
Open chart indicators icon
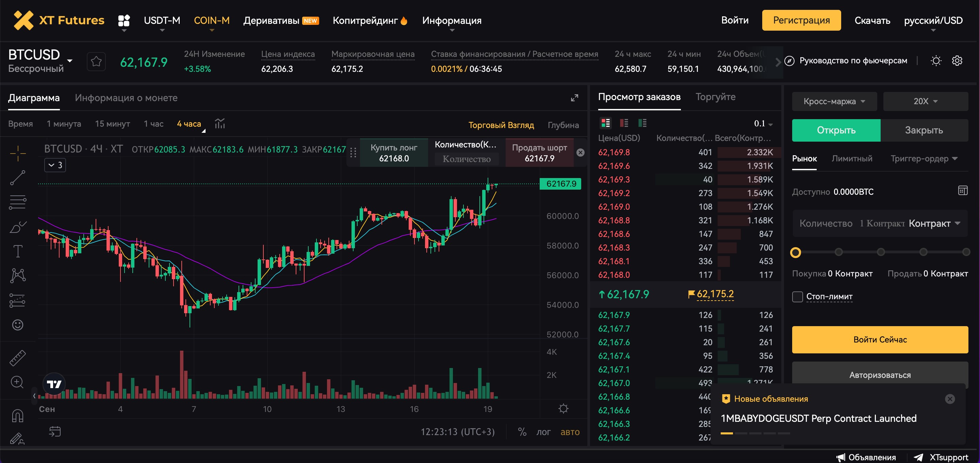(220, 124)
